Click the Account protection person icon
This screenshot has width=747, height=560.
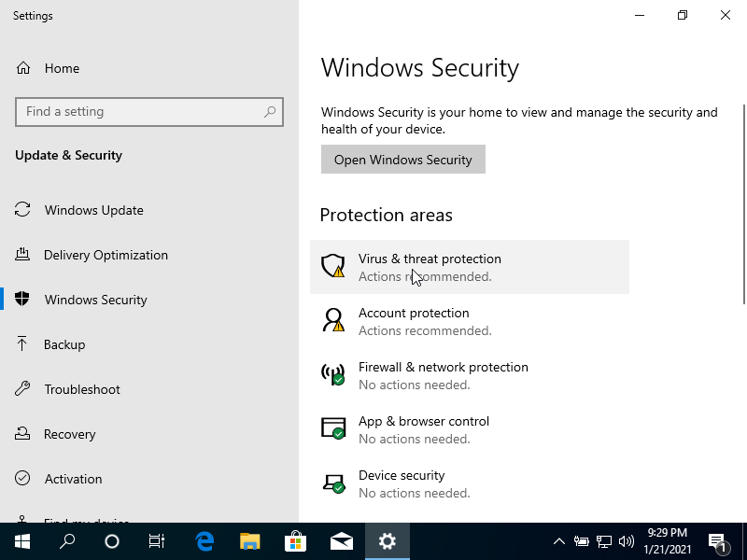tap(333, 320)
